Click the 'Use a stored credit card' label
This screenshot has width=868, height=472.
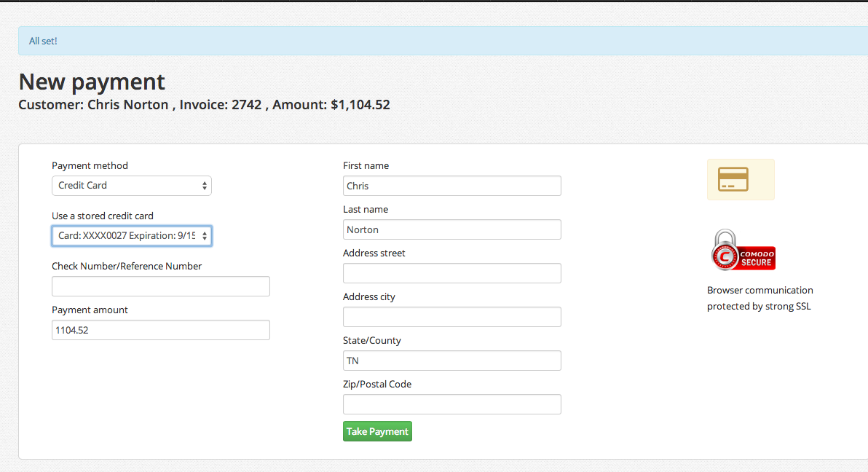pos(103,216)
